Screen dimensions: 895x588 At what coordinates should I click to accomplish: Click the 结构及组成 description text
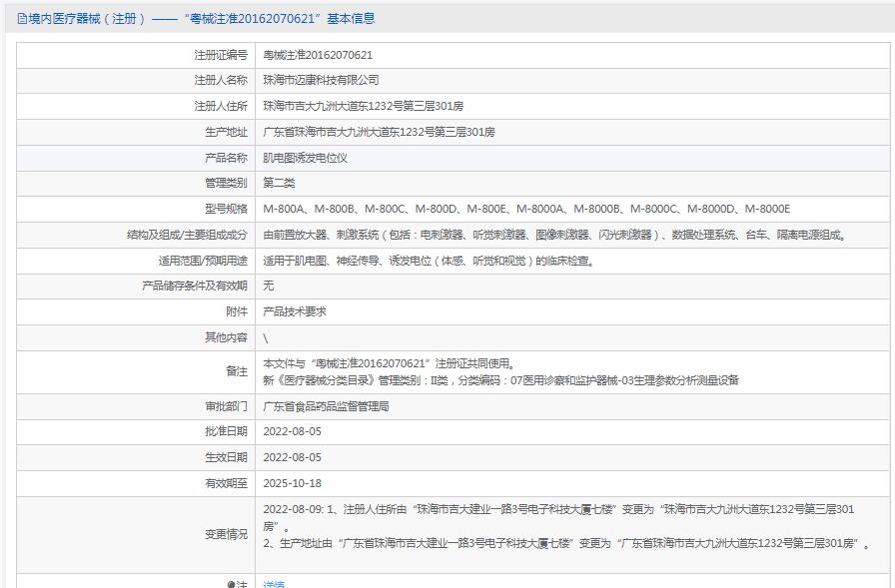click(x=554, y=235)
